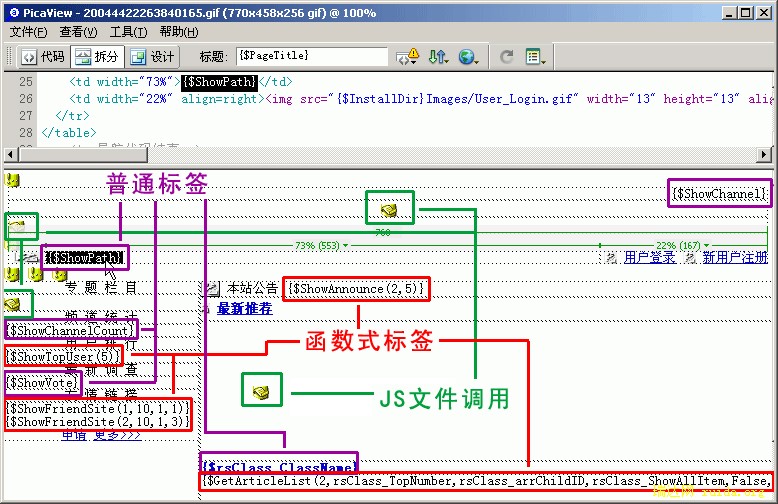Screen dimensions: 778x504
Task: Click the refresh design view icon
Action: tap(507, 57)
